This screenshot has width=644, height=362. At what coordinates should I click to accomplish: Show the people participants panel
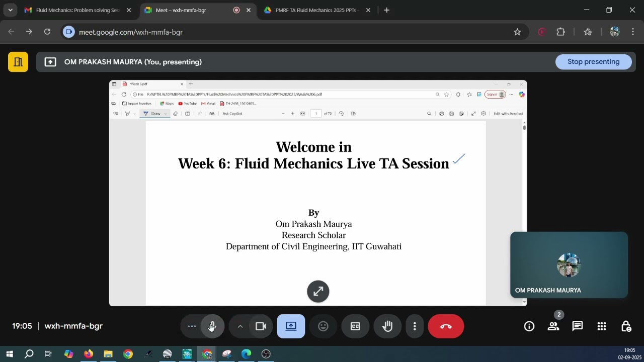pyautogui.click(x=553, y=326)
